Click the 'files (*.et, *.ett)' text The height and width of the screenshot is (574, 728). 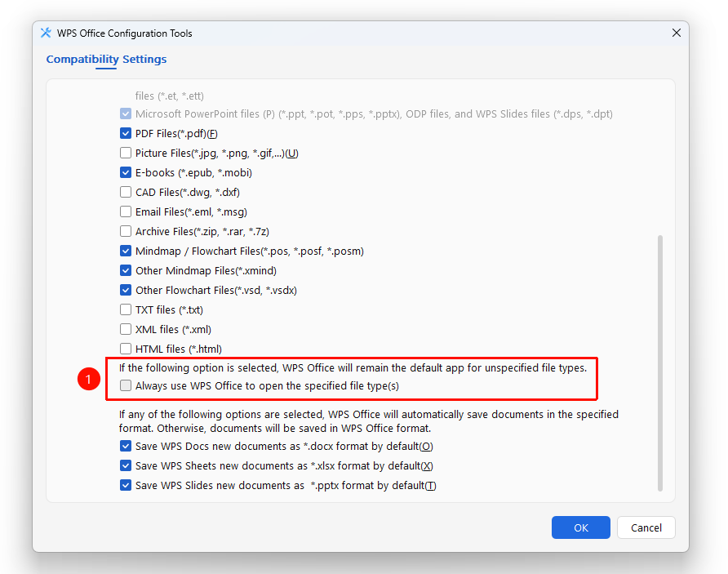coord(170,96)
